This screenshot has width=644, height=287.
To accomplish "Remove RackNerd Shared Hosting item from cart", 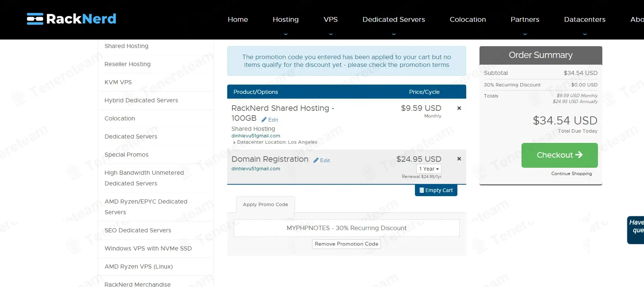I will tap(459, 108).
